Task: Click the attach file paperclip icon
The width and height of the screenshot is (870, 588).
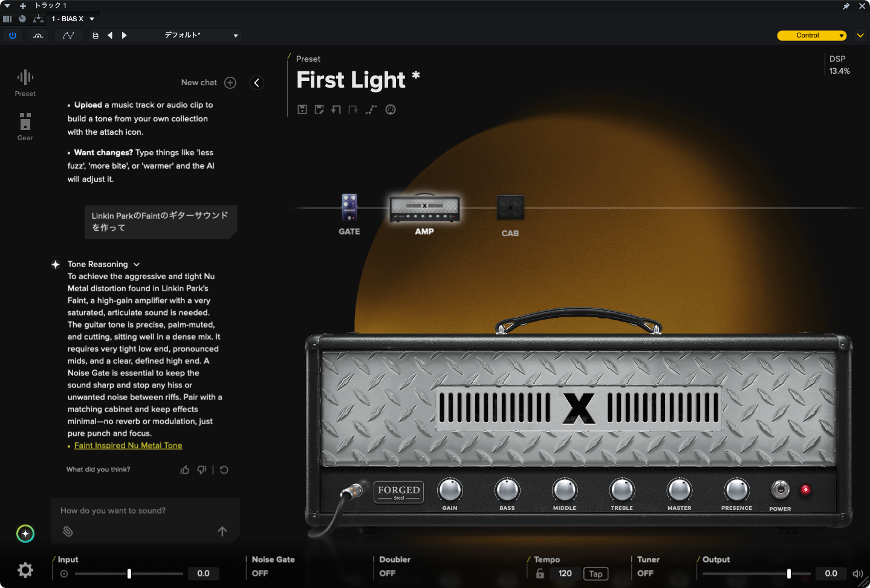Action: 68,531
